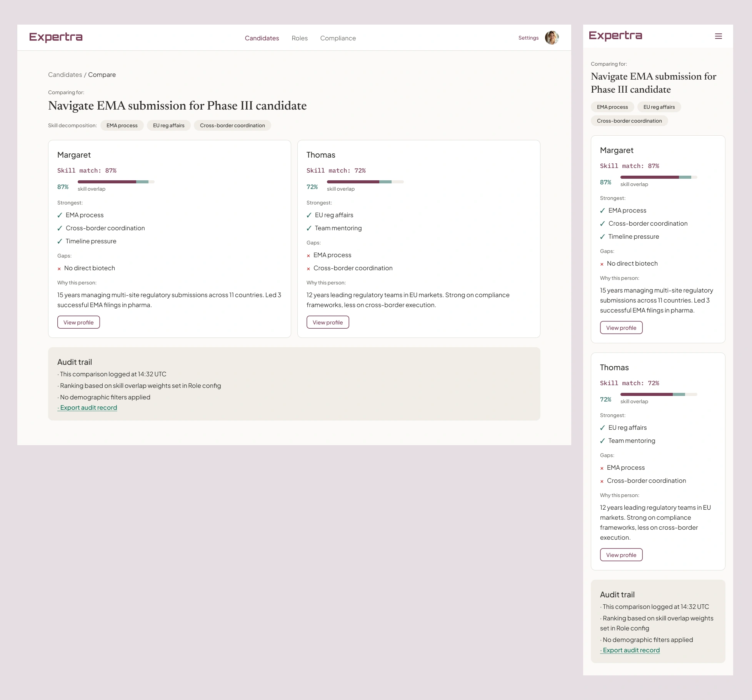The height and width of the screenshot is (700, 752).
Task: Click View profile in mobile Thomas card
Action: (621, 555)
